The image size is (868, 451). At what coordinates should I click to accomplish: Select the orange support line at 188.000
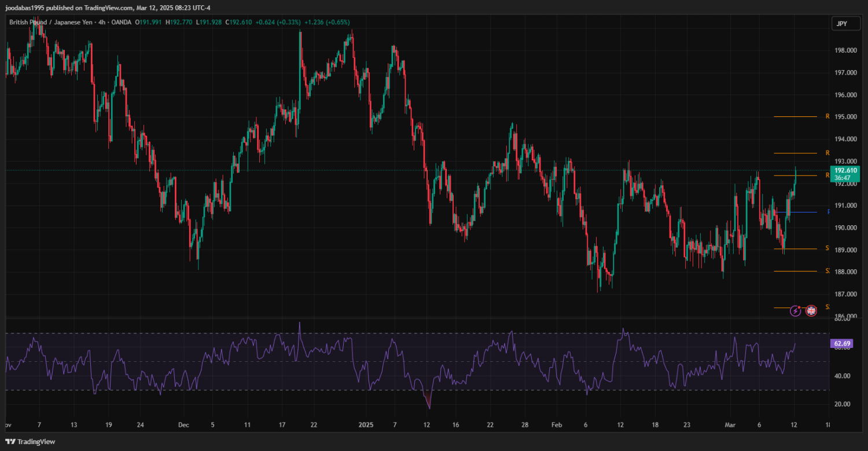coord(796,271)
